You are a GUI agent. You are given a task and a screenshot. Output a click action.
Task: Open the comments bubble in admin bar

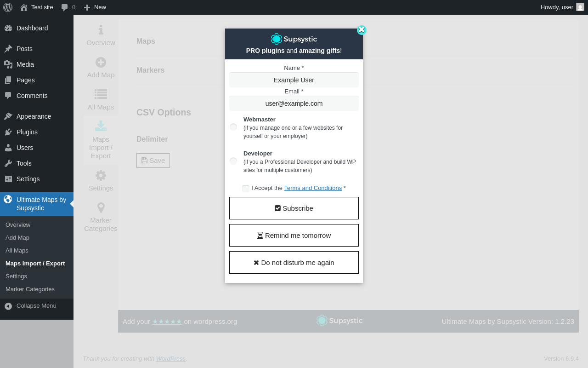[65, 7]
